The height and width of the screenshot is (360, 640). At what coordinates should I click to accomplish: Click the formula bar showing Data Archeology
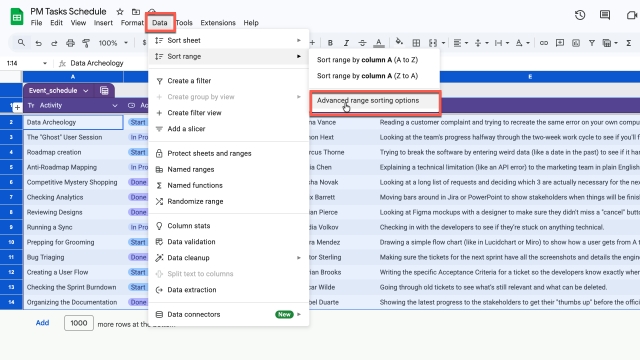pos(97,63)
